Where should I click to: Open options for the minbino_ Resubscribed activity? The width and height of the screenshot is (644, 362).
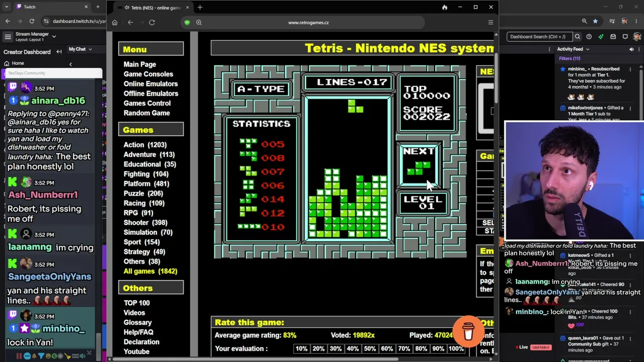point(630,69)
